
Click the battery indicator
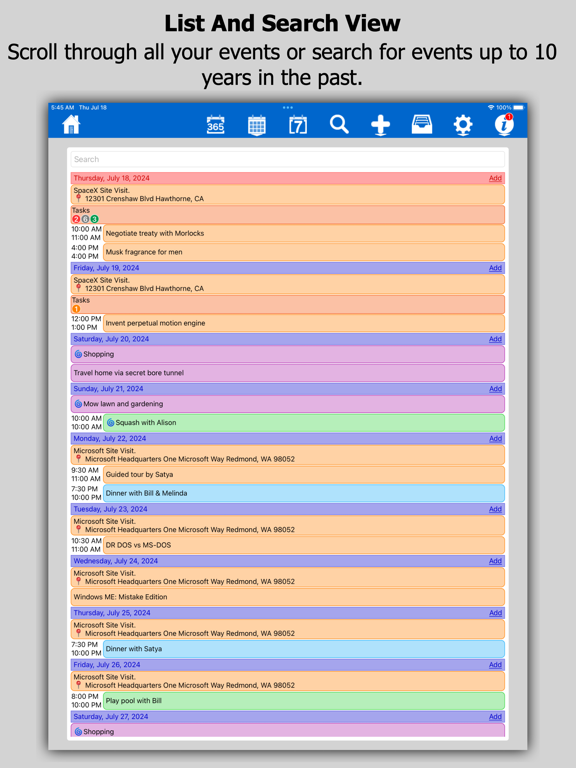[x=518, y=107]
